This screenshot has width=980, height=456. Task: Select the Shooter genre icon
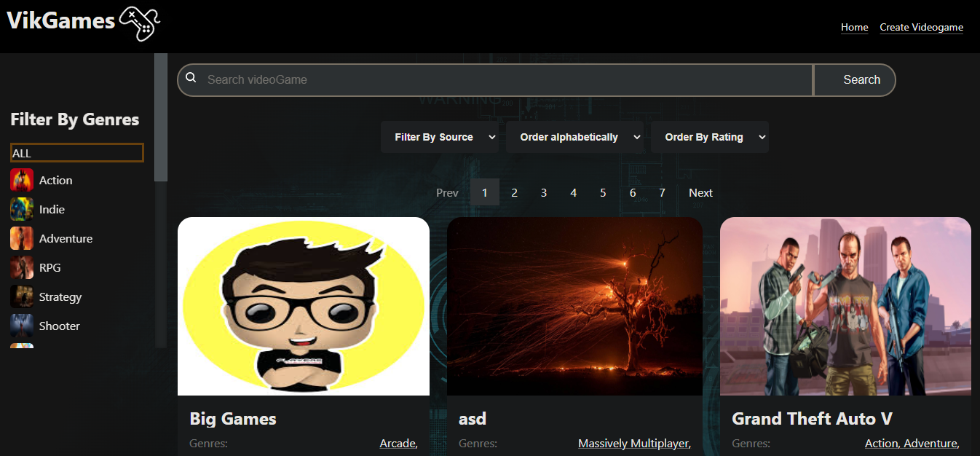coord(21,326)
